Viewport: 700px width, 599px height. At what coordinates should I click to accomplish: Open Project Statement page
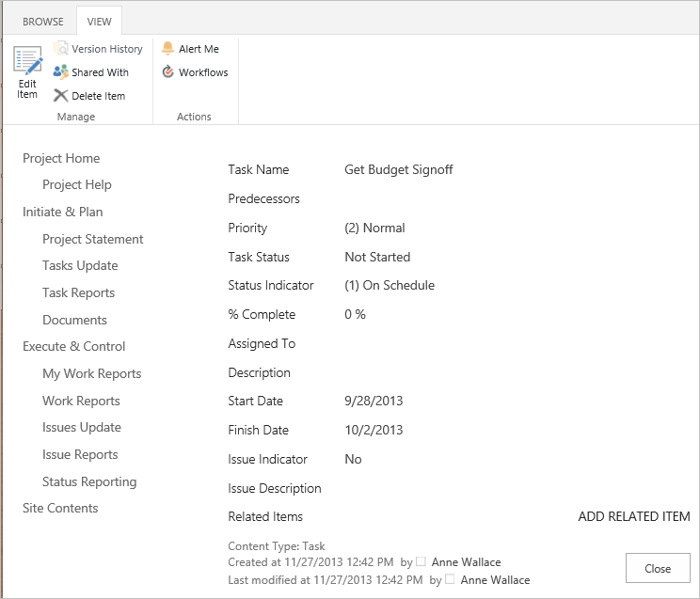pos(93,240)
